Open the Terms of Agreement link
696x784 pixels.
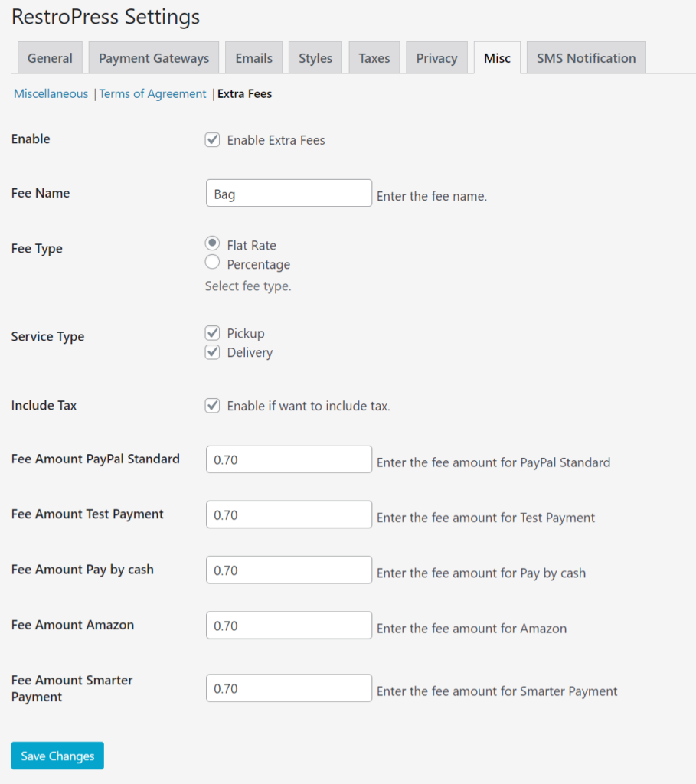click(153, 94)
